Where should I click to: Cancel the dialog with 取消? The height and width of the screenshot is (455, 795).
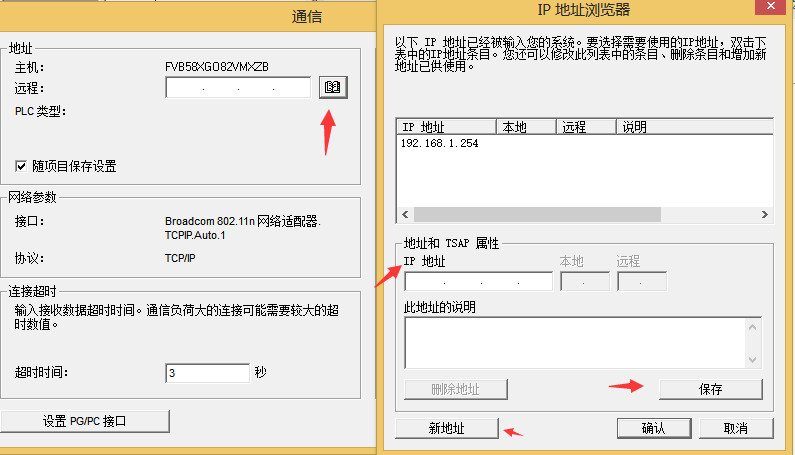(737, 428)
